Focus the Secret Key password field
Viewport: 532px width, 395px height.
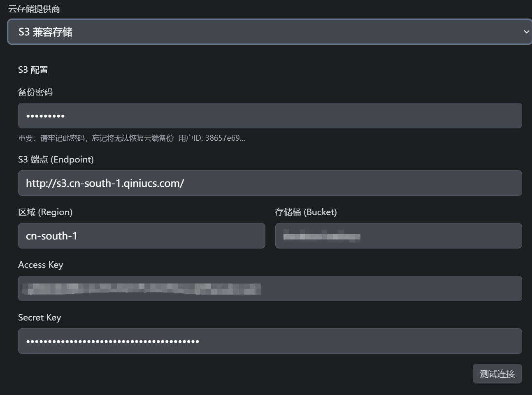tap(269, 341)
